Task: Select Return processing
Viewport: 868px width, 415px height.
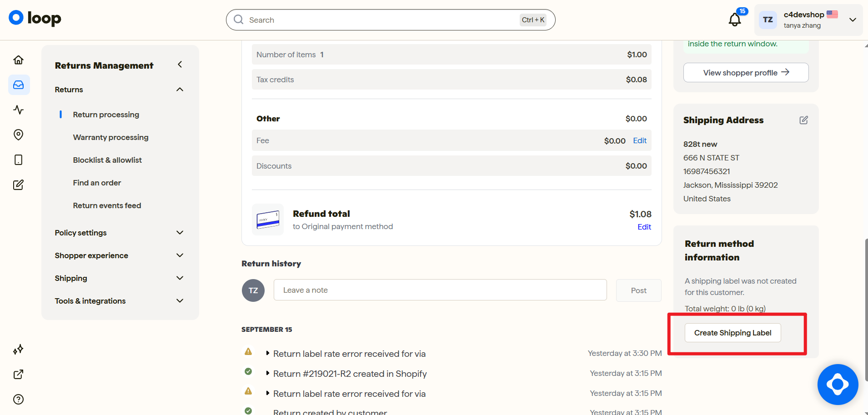Action: [x=106, y=115]
